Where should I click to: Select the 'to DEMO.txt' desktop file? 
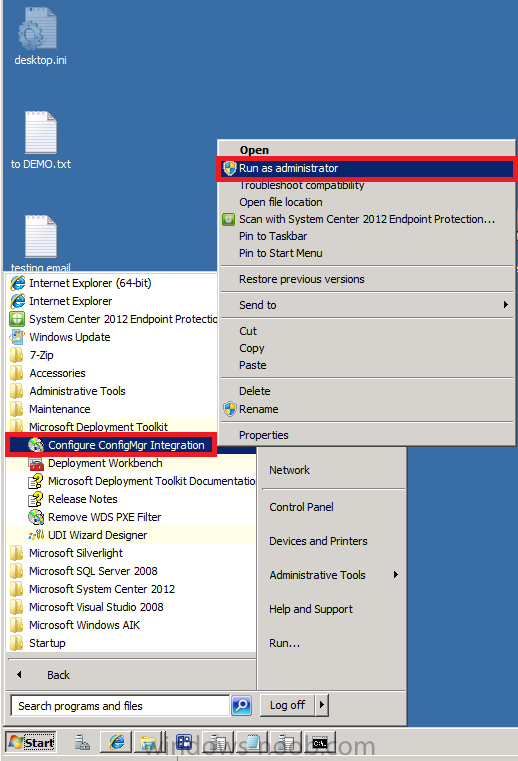click(41, 141)
